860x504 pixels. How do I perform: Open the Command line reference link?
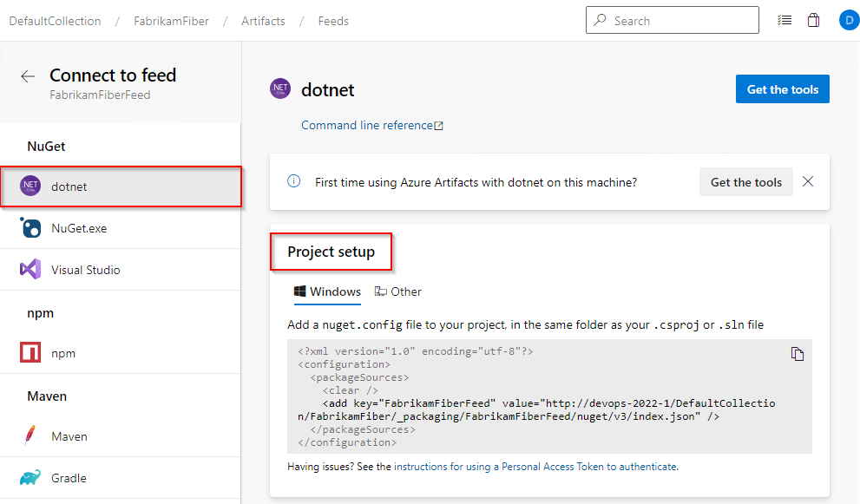(365, 125)
